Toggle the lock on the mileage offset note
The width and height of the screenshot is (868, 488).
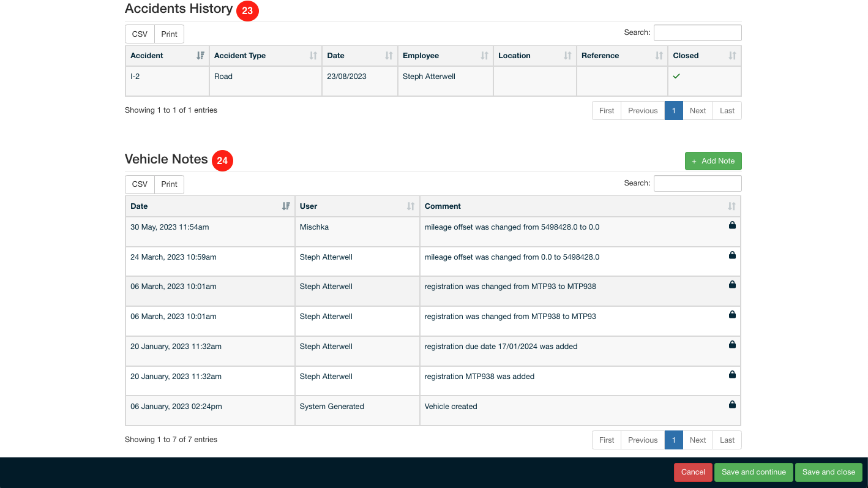coord(732,225)
